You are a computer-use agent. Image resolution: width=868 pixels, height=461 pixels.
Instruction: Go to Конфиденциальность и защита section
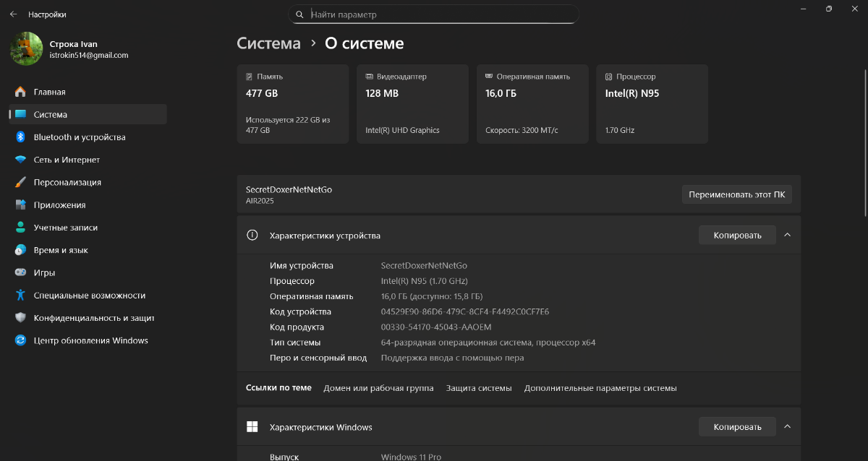click(x=93, y=318)
